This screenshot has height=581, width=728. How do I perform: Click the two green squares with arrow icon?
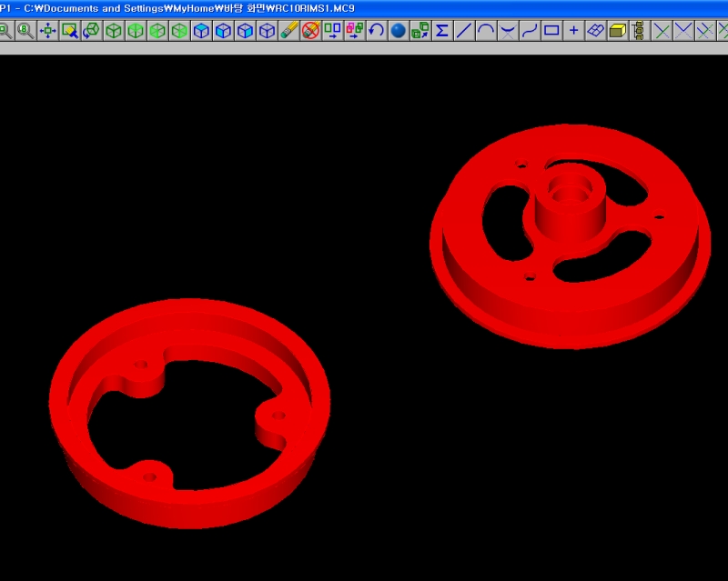click(333, 31)
